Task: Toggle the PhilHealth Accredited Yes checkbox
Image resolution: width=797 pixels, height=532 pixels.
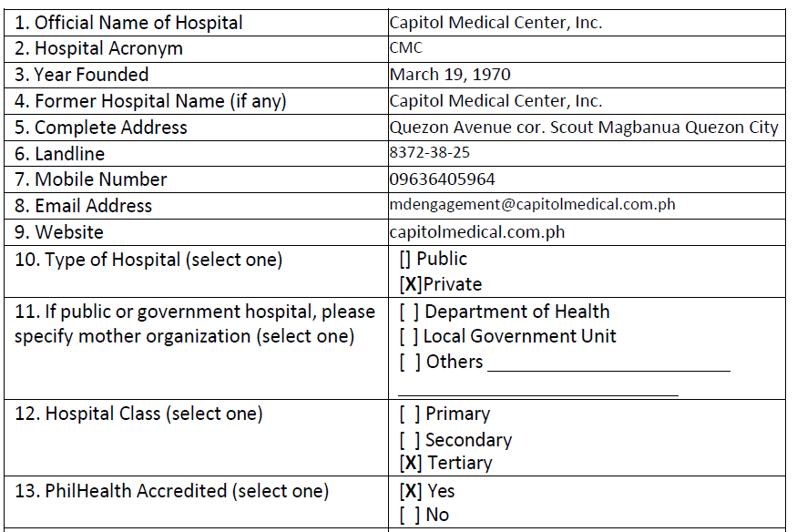Action: click(x=411, y=491)
